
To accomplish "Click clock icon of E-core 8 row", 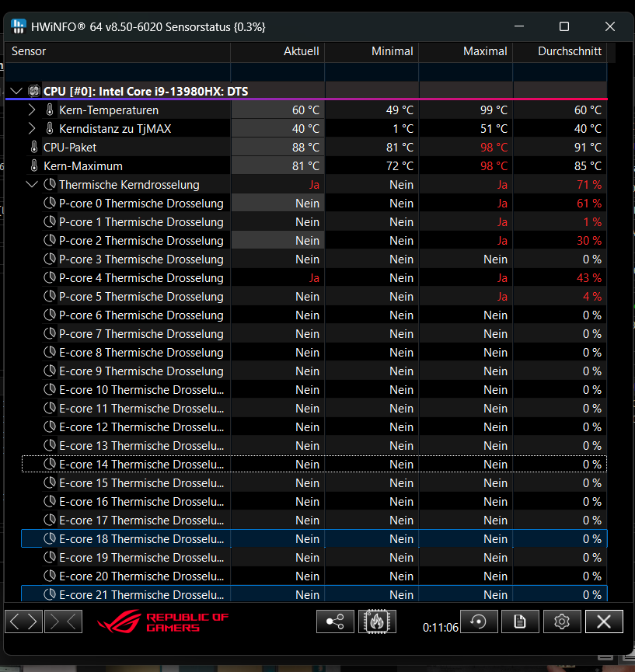I will coord(50,352).
